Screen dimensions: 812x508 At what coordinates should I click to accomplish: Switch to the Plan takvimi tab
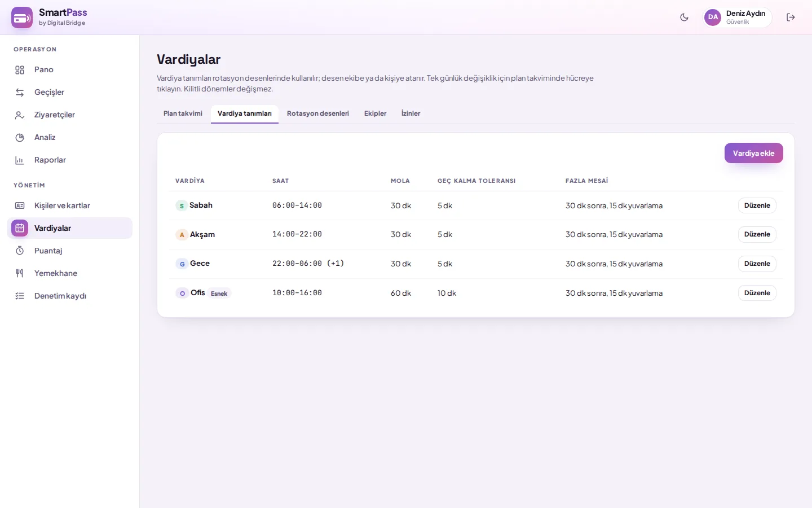coord(183,113)
